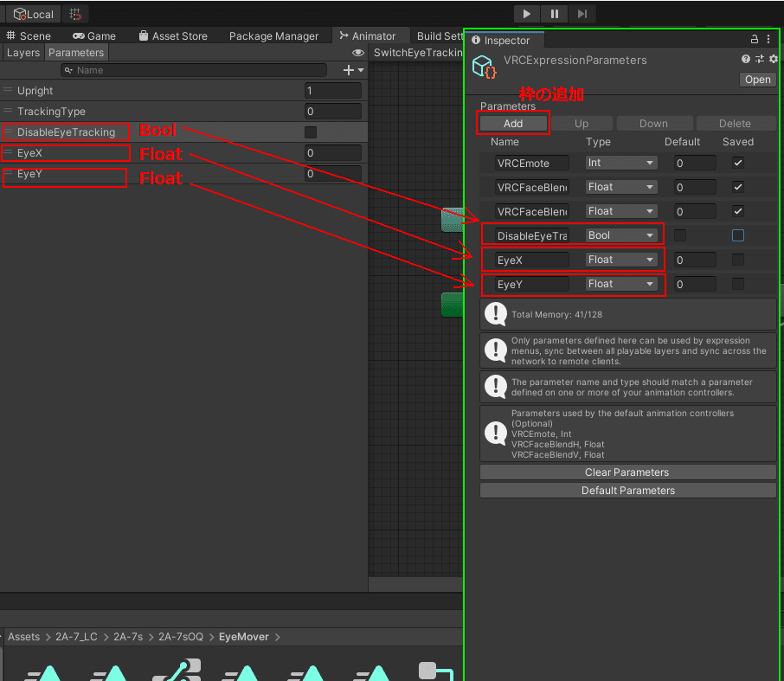Click the Play button in the toolbar
The width and height of the screenshot is (784, 681).
click(x=526, y=14)
